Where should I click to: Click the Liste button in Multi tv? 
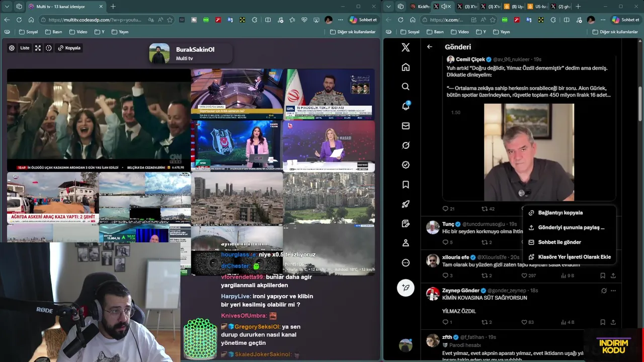point(25,48)
